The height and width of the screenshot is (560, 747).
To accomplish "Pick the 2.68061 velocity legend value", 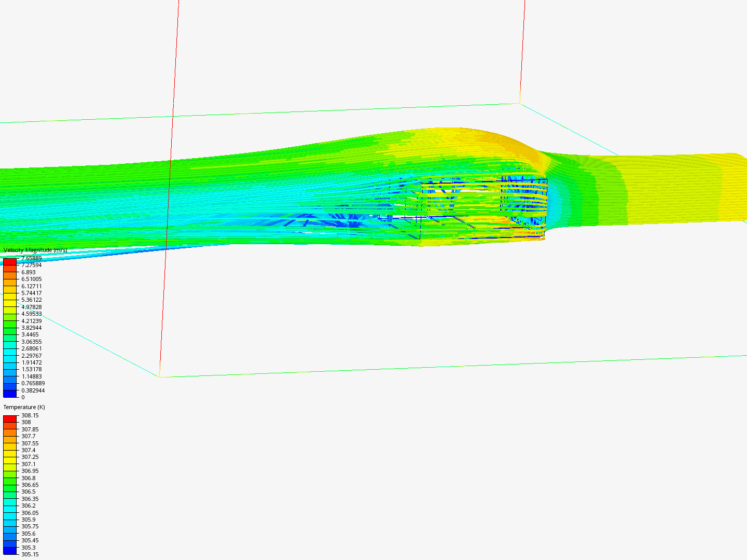I will [x=31, y=349].
